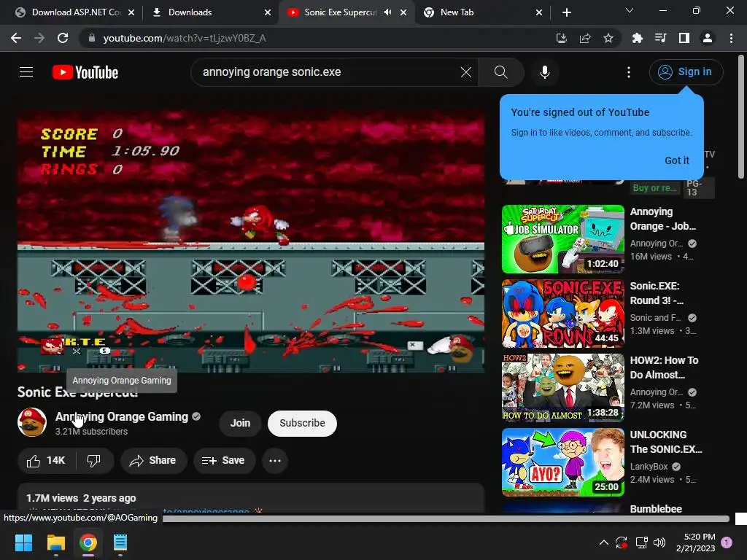747x560 pixels.
Task: Expand the video description box
Action: 251,498
